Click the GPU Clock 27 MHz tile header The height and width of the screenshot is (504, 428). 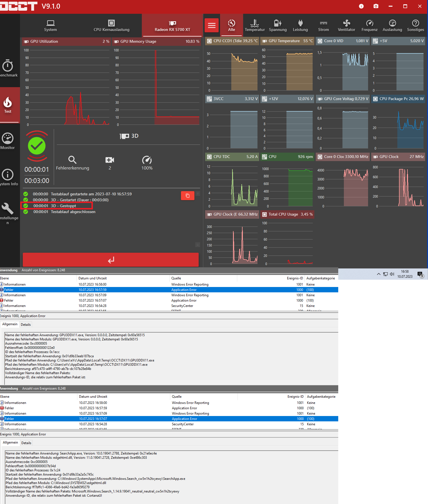tap(398, 157)
